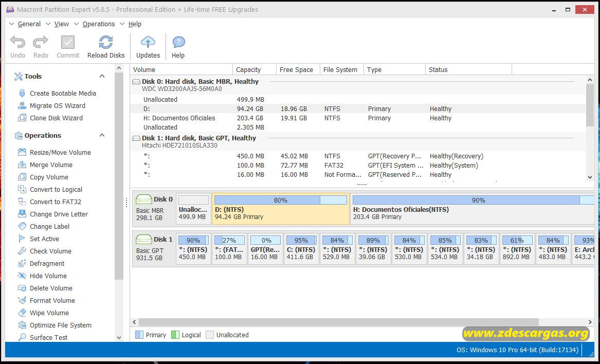Open the Operations menu
Viewport: 600px width, 364px height.
point(99,24)
